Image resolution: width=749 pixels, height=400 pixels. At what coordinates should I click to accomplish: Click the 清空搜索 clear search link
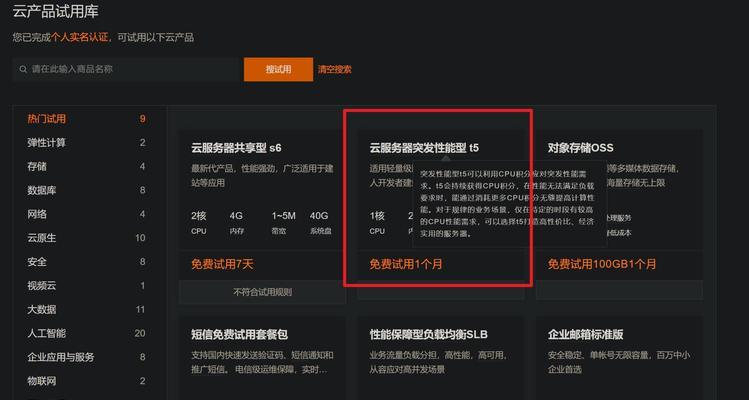[335, 69]
